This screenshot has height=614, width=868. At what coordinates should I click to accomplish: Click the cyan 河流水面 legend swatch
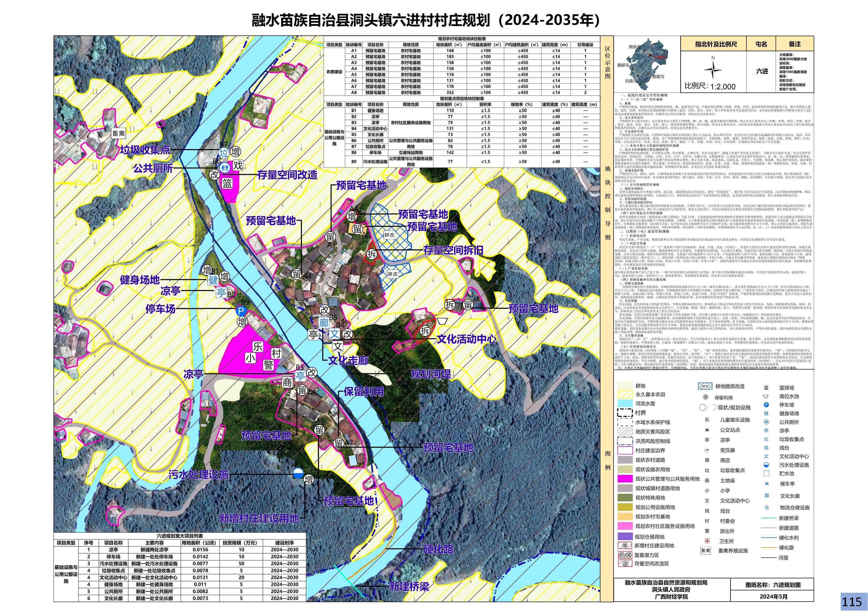625,404
